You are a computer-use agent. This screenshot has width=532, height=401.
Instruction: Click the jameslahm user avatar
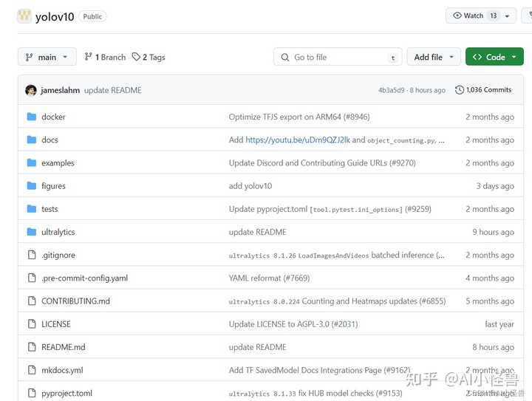[x=31, y=90]
